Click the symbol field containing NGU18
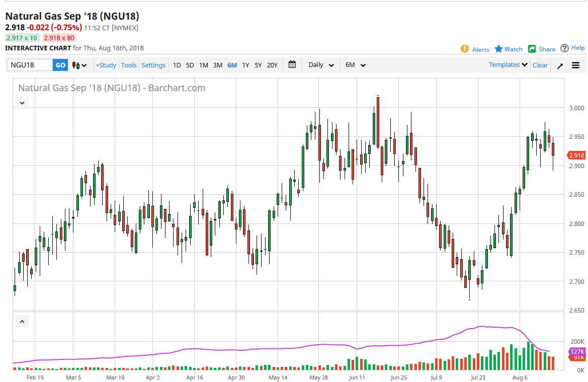Screen dimensions: 588x382 [x=30, y=65]
